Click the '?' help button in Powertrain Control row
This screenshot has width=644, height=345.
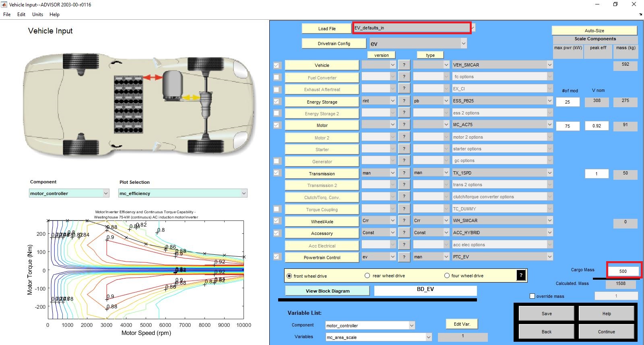pyautogui.click(x=404, y=256)
